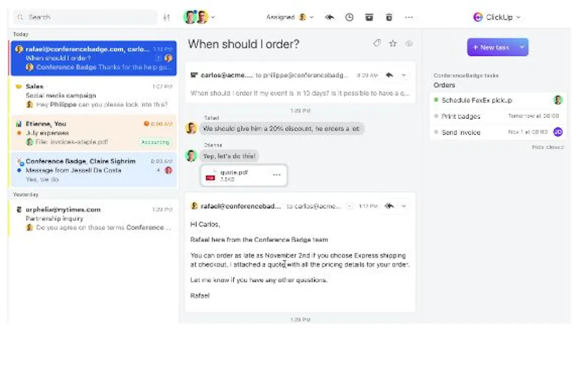The height and width of the screenshot is (370, 588).
Task: Click the chart icon beside Etienne, You
Action: 19,124
